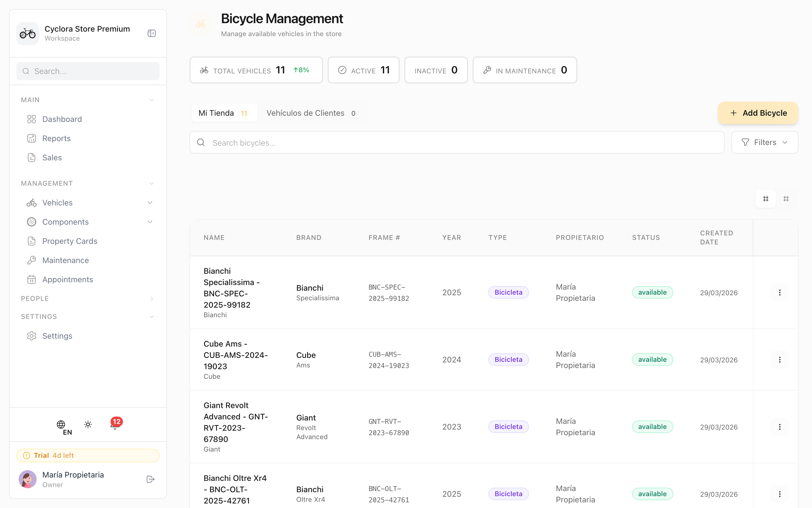Open the Filters dropdown

click(765, 142)
